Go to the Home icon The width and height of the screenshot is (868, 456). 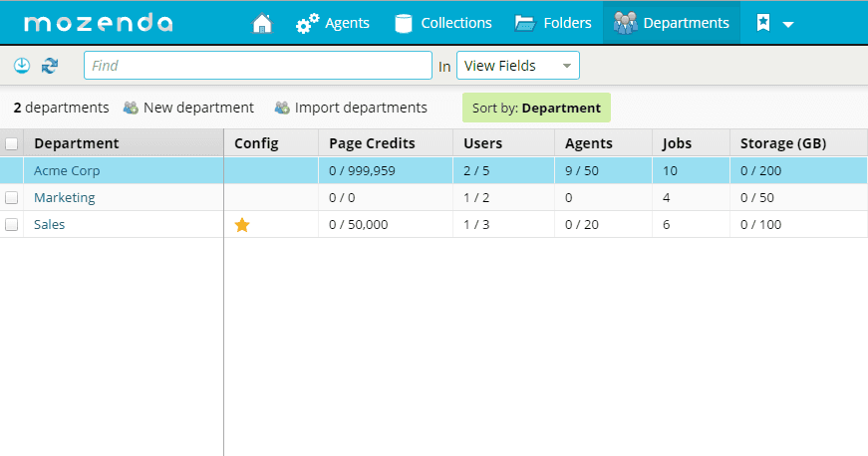point(262,23)
